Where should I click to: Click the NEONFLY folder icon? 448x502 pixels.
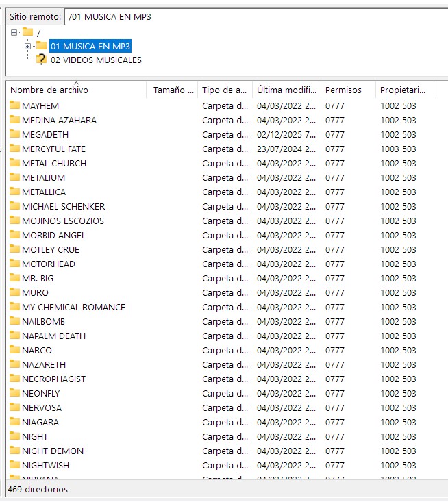point(15,393)
